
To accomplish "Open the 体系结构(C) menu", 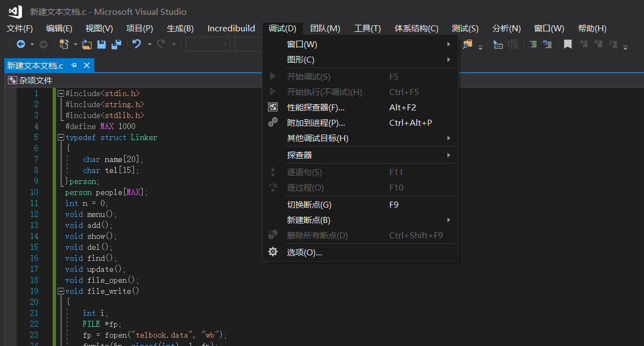I will (417, 29).
